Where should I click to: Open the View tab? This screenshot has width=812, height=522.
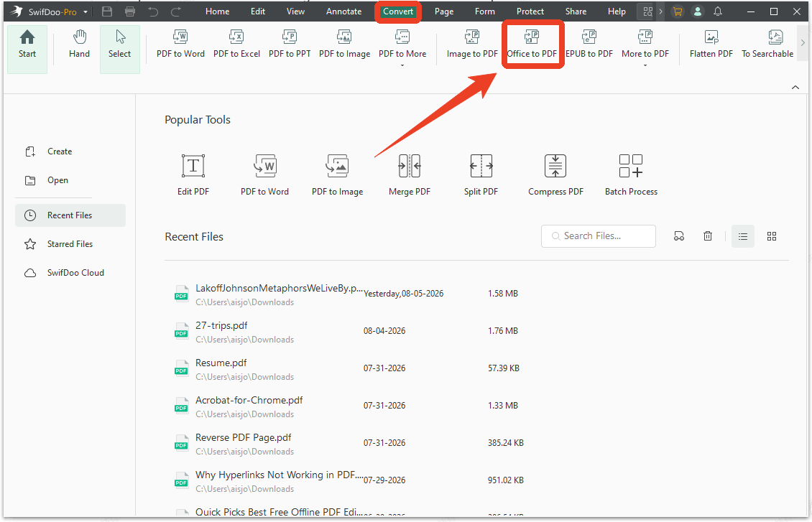(x=295, y=11)
